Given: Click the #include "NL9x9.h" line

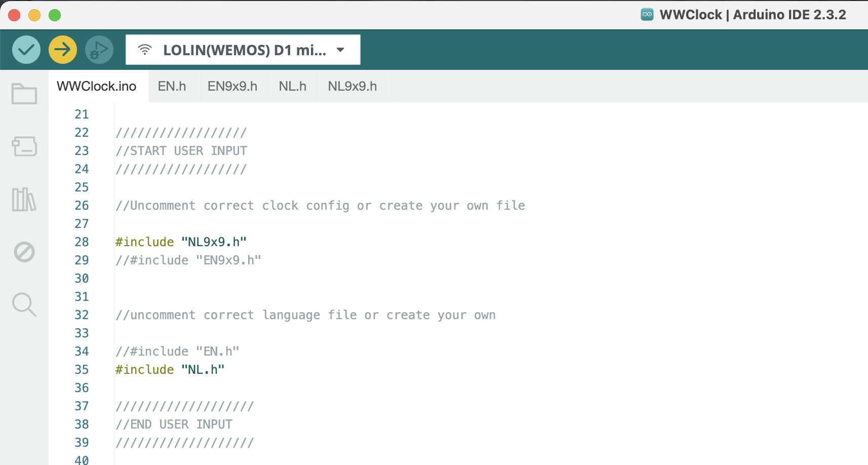Looking at the screenshot, I should [x=181, y=242].
